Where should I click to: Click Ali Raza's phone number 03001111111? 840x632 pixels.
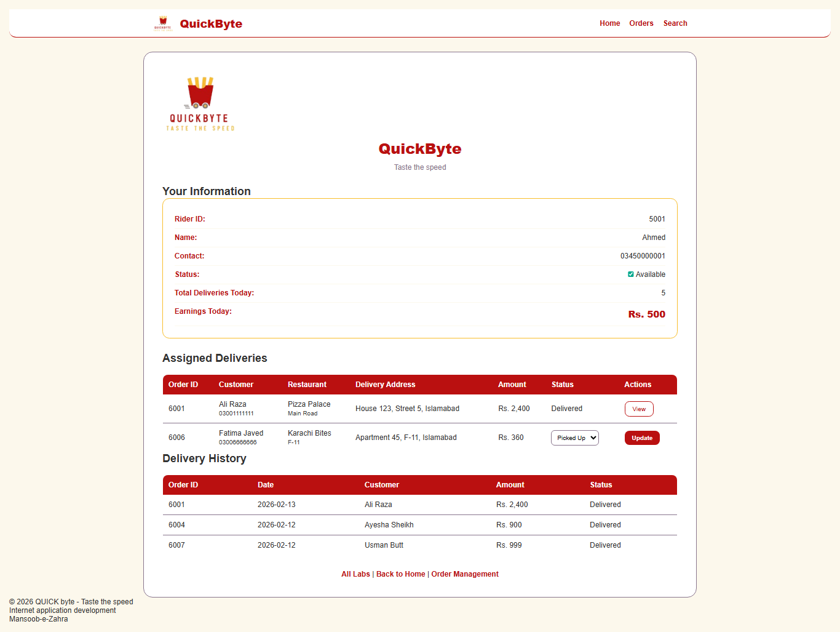(x=236, y=413)
